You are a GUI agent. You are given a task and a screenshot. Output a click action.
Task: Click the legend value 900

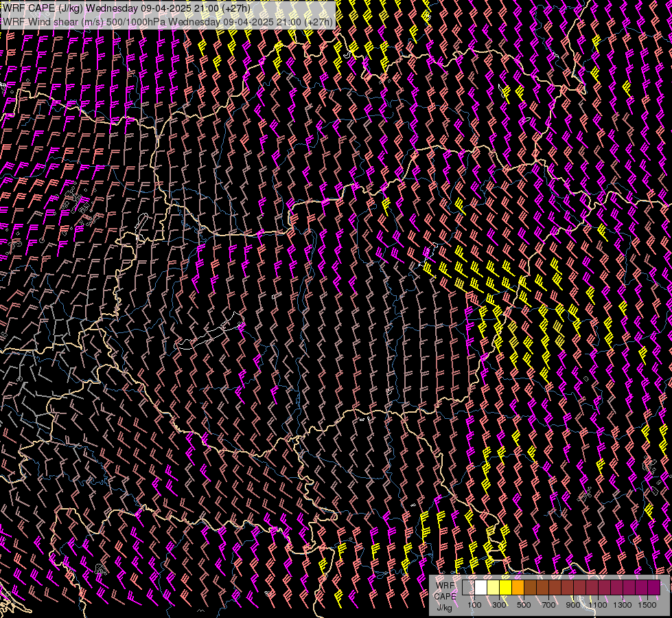573,605
